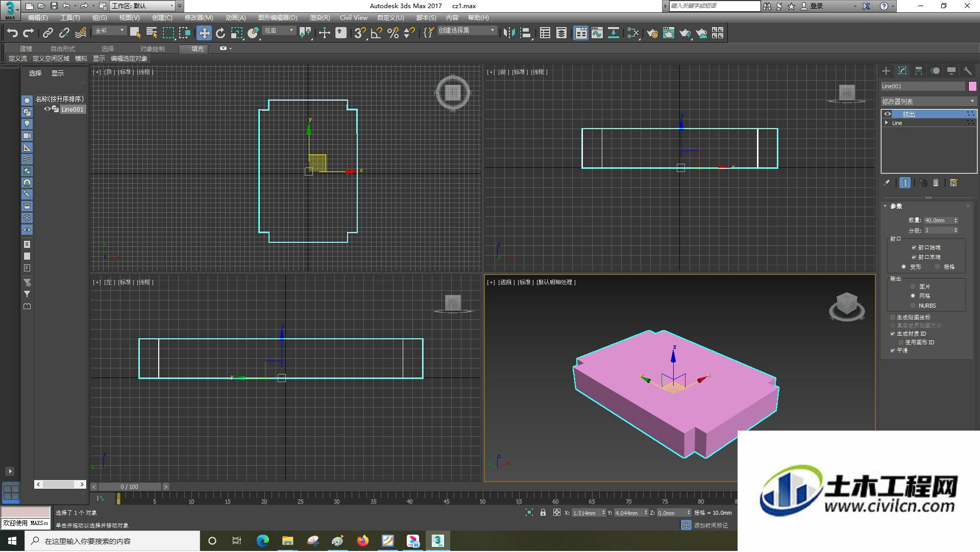The image size is (980, 552).
Task: Click the Select and Place tool icon
Action: click(253, 33)
